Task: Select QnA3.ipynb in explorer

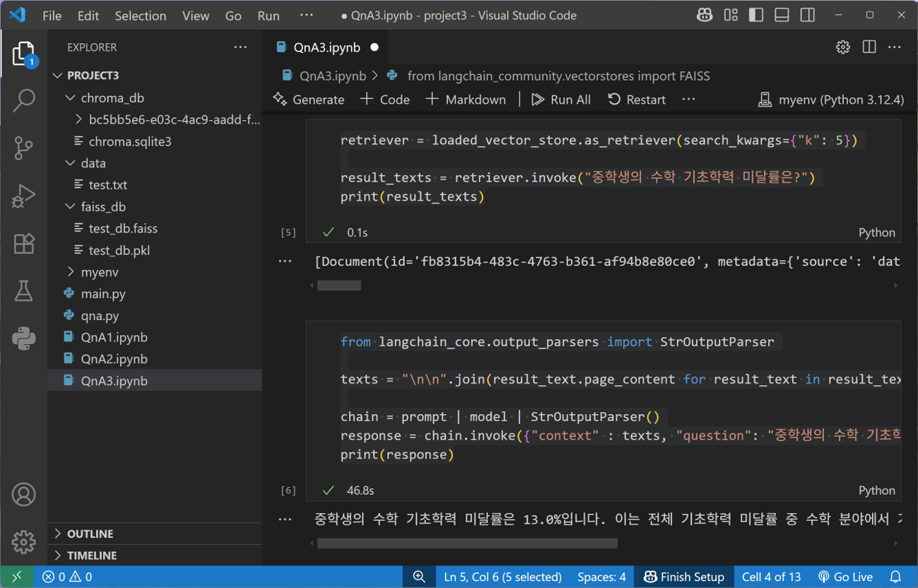Action: (155, 380)
